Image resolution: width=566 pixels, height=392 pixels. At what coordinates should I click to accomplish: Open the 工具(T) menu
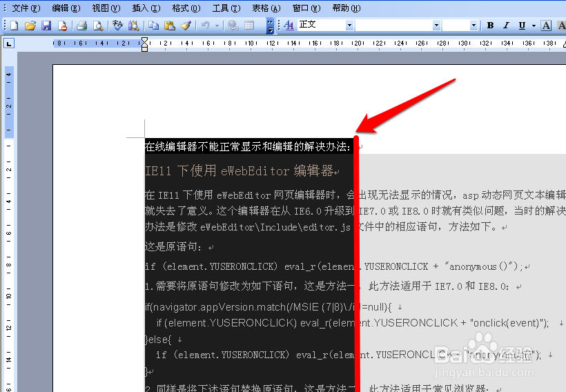pos(226,8)
